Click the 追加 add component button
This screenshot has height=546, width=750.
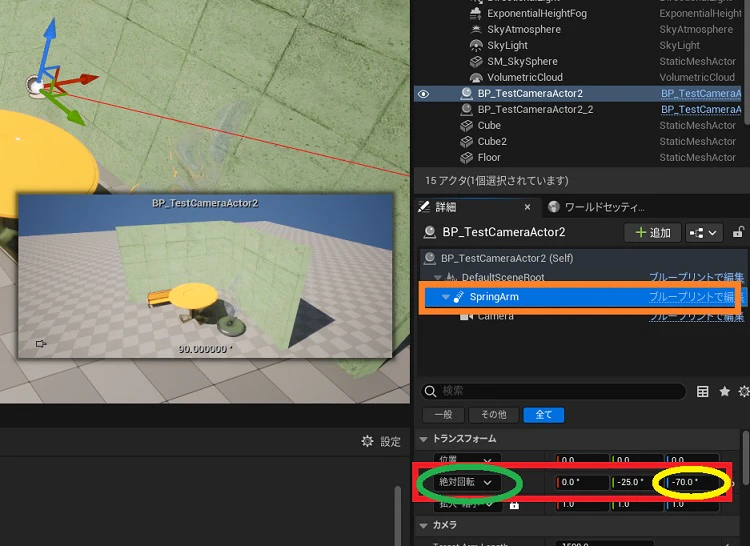(x=652, y=233)
